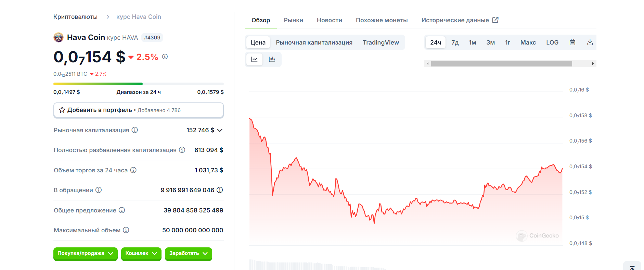
Task: Open the Покупка/продажа dropdown
Action: tap(85, 254)
